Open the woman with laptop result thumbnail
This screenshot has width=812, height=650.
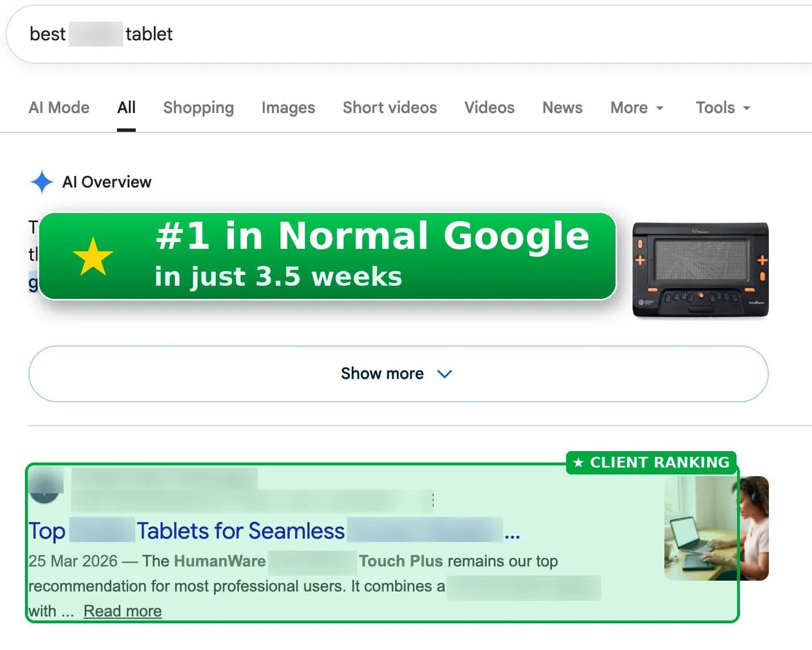[717, 528]
